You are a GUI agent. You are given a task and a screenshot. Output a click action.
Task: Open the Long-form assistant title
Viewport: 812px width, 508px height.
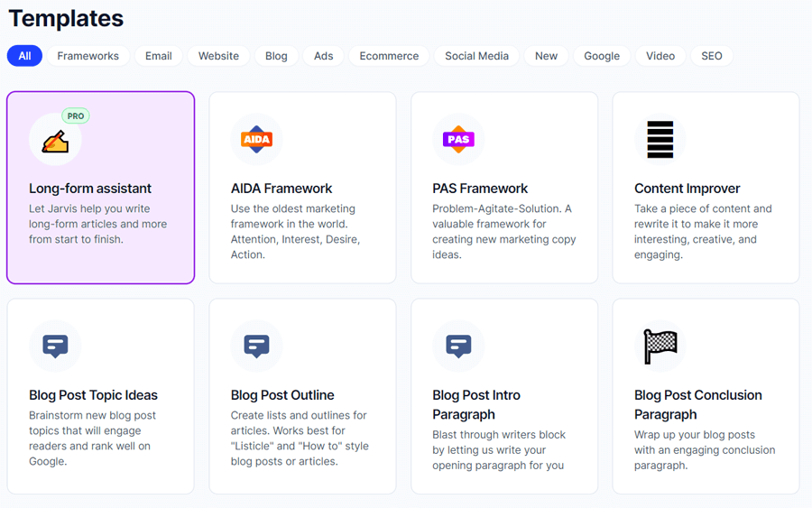point(90,189)
